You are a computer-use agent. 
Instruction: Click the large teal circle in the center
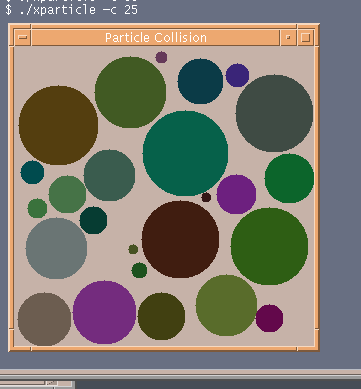pos(185,153)
